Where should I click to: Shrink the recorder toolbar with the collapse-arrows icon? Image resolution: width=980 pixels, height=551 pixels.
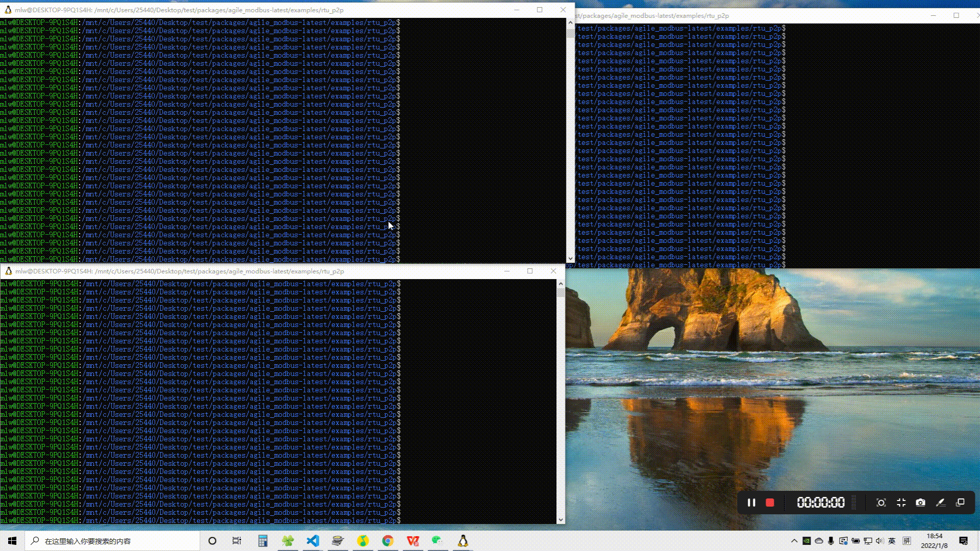coord(901,503)
